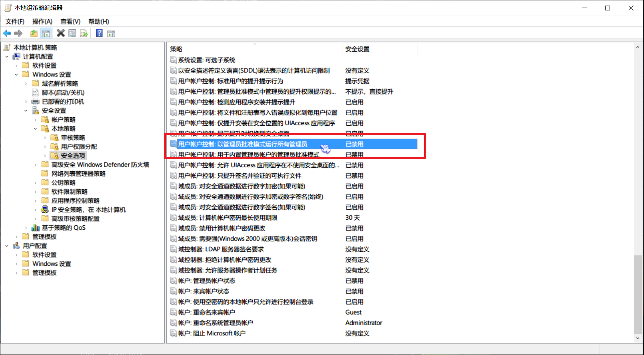Select Windows 设置 under 用户配置
This screenshot has width=644, height=355.
(52, 264)
